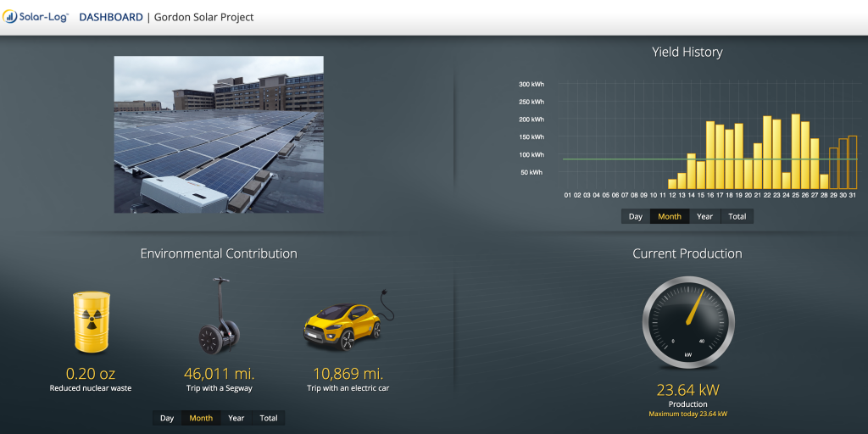
Task: Click the Gordon Solar Project title
Action: click(203, 17)
